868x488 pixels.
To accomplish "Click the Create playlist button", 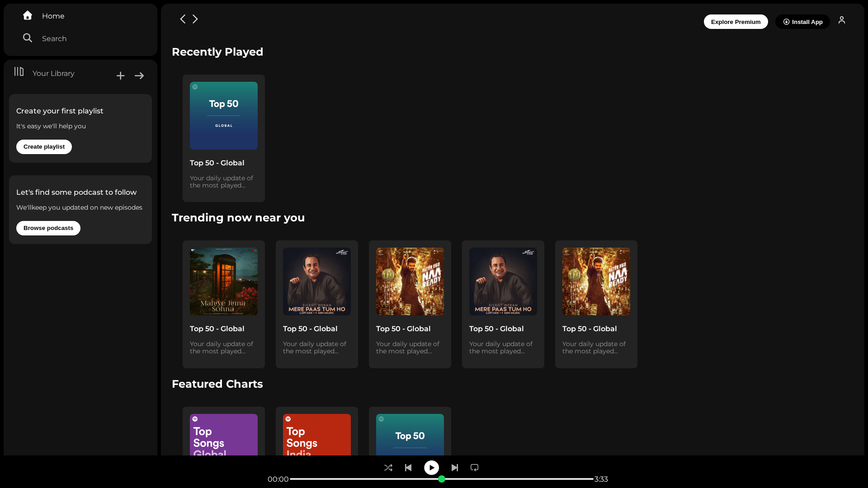I will (x=44, y=147).
